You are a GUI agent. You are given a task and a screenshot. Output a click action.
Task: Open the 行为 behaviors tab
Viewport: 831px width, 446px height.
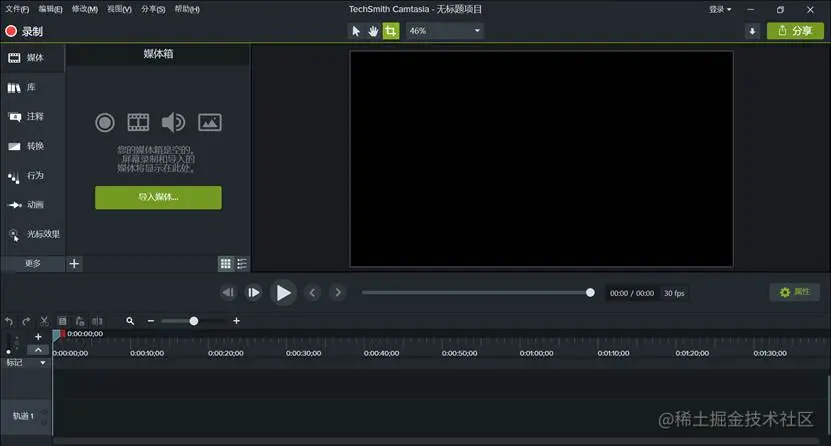pyautogui.click(x=32, y=175)
